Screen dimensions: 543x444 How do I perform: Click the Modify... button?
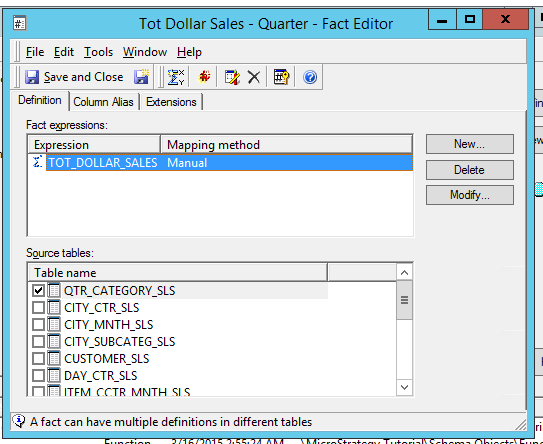click(470, 195)
